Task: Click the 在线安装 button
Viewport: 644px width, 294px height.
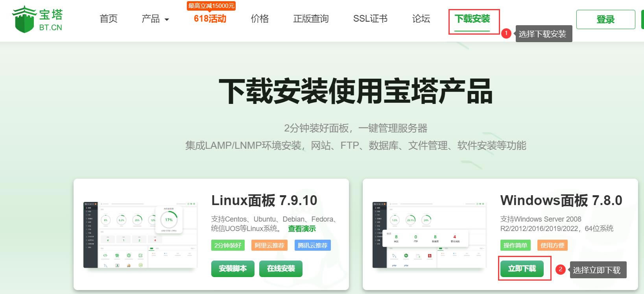Action: click(x=281, y=268)
